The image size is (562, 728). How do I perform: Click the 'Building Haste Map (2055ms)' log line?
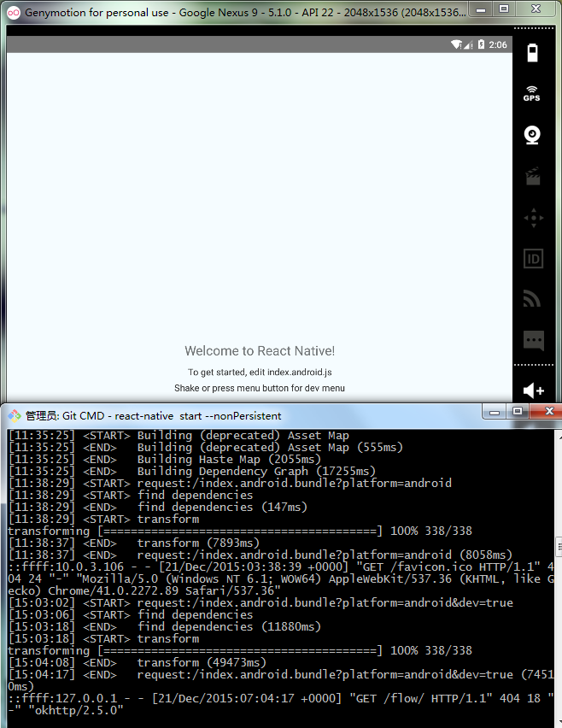[x=165, y=459]
